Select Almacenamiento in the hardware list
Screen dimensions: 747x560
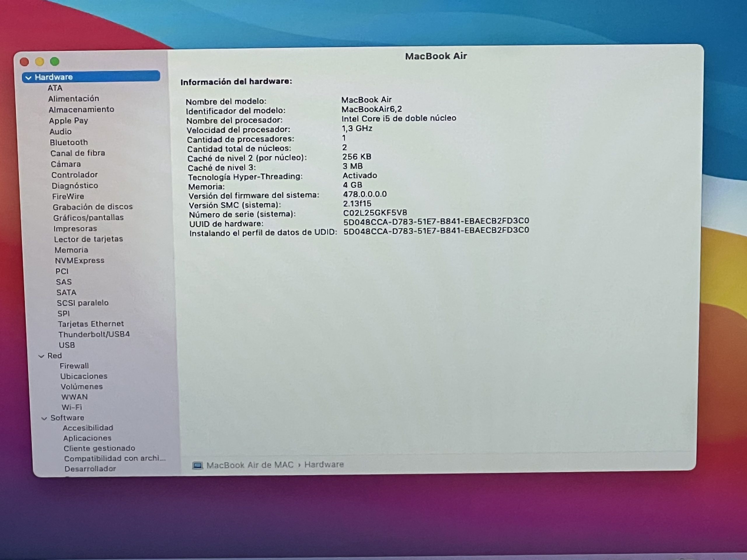pyautogui.click(x=81, y=109)
